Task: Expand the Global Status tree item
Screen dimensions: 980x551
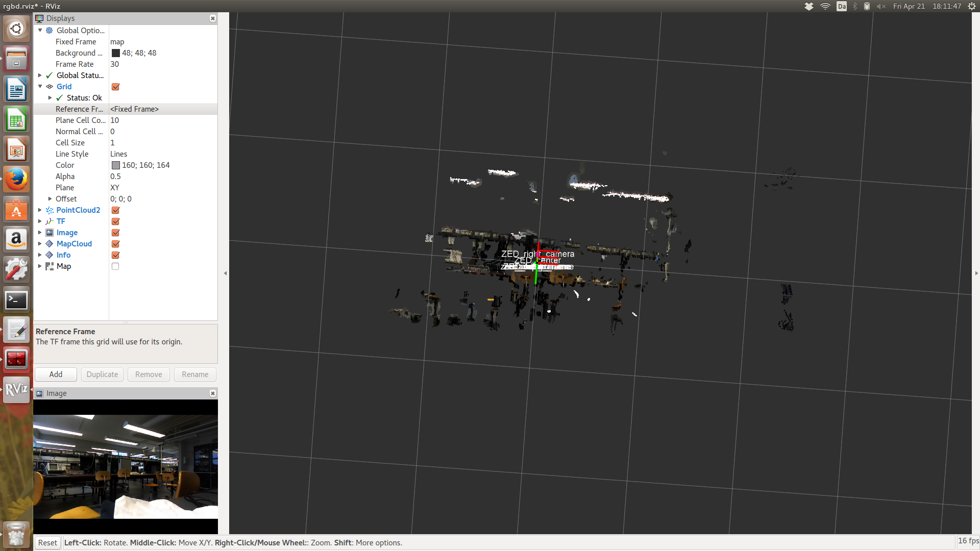Action: tap(40, 76)
